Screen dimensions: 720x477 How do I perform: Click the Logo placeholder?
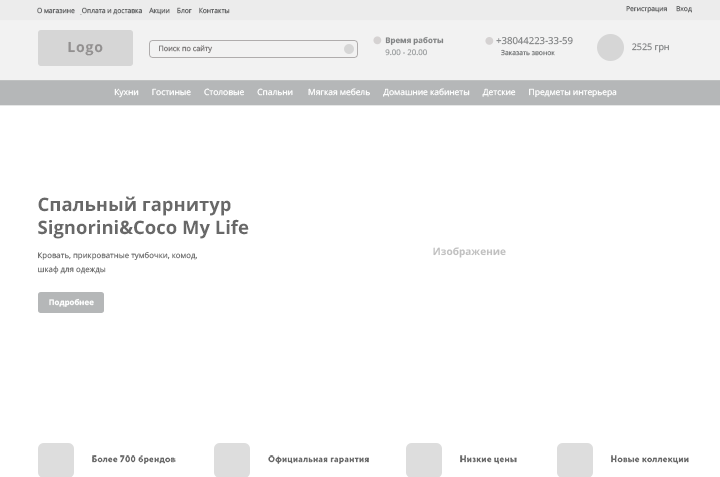85,48
